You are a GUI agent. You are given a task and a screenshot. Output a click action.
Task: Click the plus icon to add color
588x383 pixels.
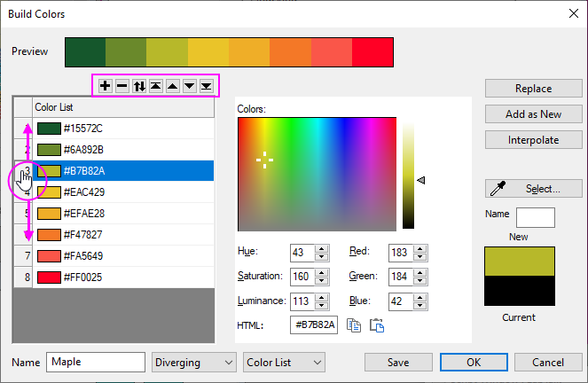click(105, 86)
